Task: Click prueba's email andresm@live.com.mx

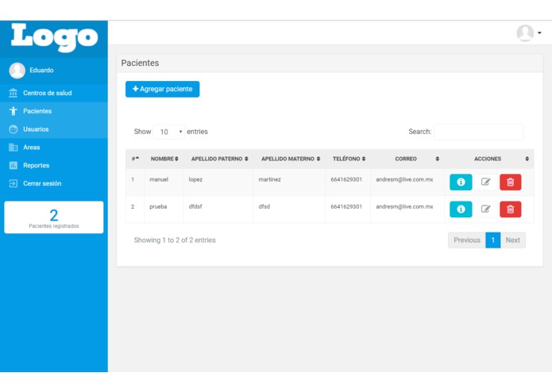Action: (x=404, y=207)
